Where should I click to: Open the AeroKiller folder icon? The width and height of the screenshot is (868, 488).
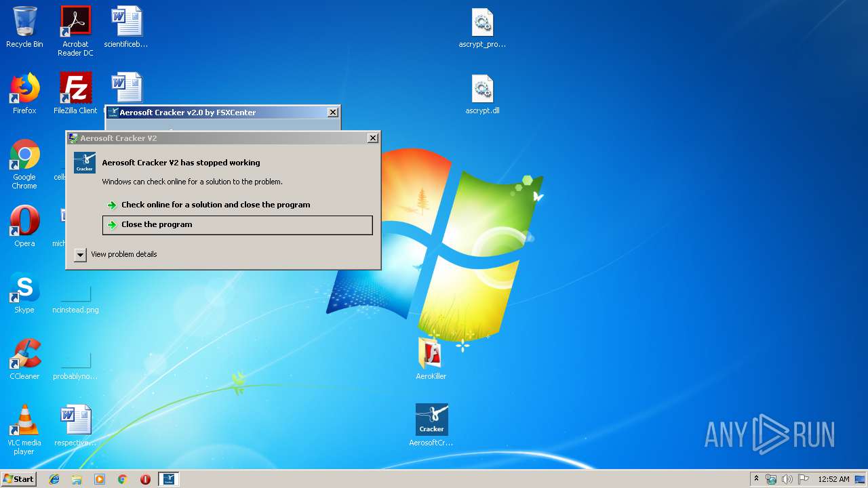click(x=431, y=359)
